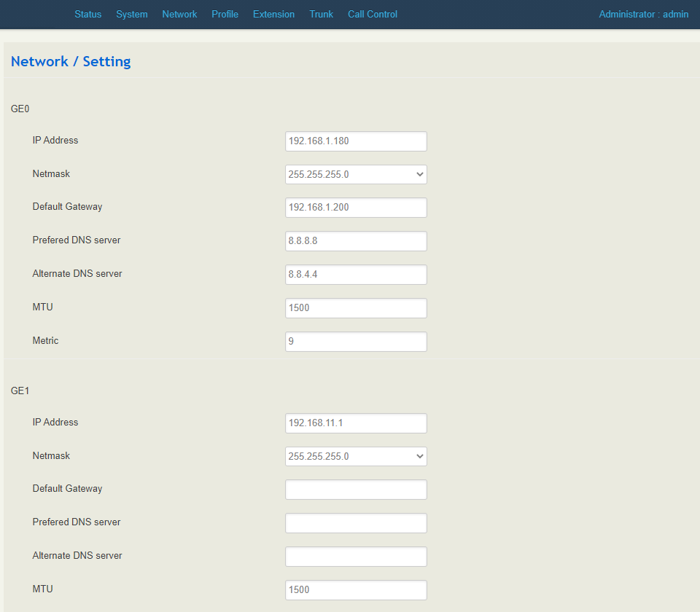700x612 pixels.
Task: Expand the GE1 Netmask dropdown
Action: 356,457
